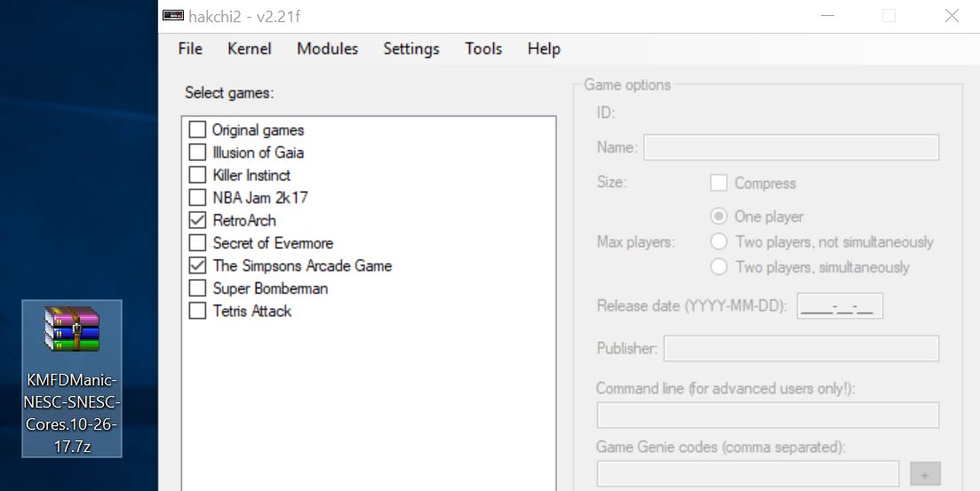This screenshot has width=980, height=491.
Task: Select the RetroArch entry name
Action: (x=244, y=220)
